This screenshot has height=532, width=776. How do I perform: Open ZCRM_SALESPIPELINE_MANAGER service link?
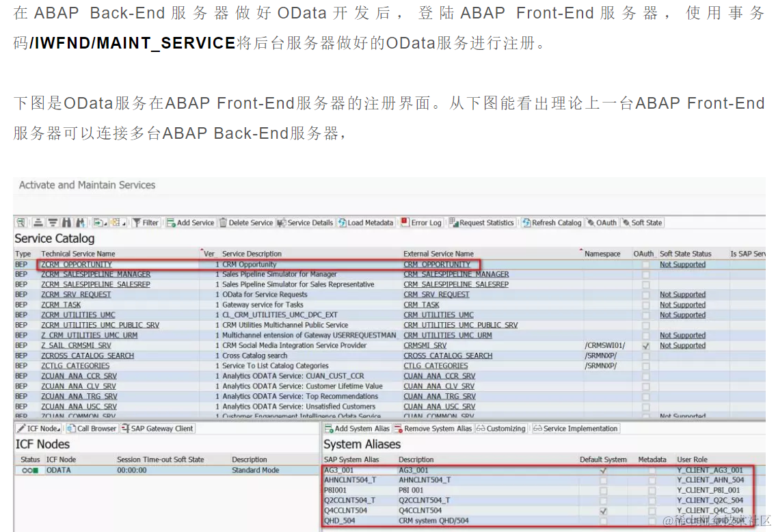coord(96,274)
